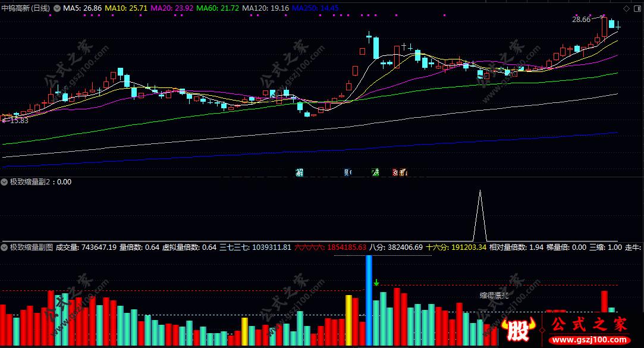Click 三缩: 1.00 value
Screen dimensions: 644x348
(605, 247)
